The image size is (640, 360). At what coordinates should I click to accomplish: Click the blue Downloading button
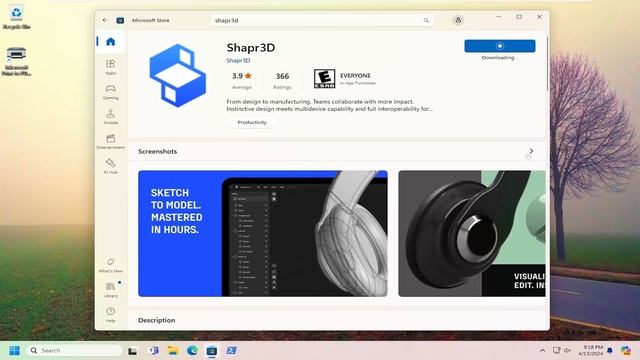point(500,46)
